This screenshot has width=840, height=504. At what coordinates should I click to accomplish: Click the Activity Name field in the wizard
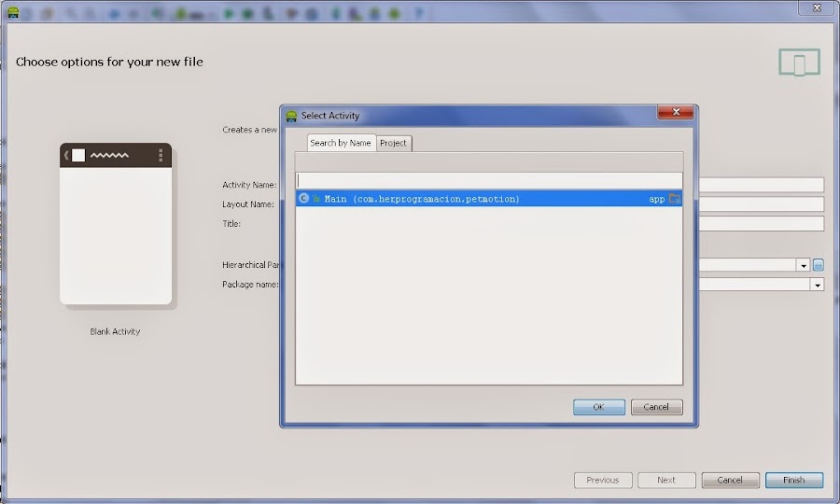tap(762, 185)
